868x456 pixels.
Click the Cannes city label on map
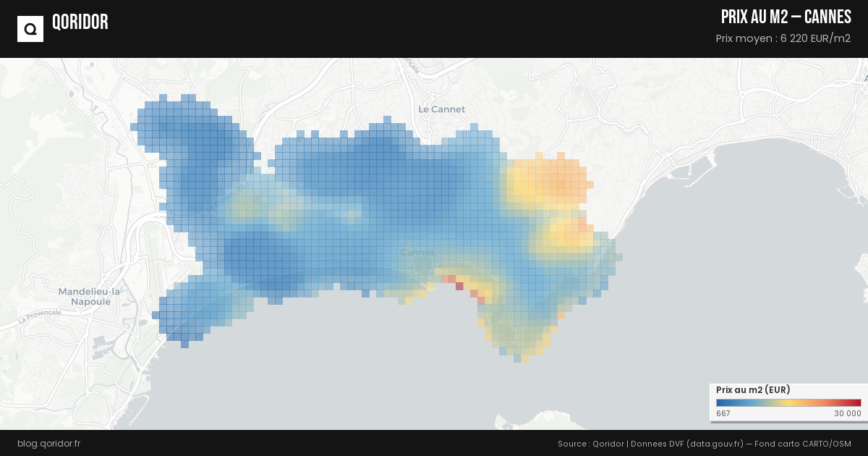pyautogui.click(x=417, y=253)
